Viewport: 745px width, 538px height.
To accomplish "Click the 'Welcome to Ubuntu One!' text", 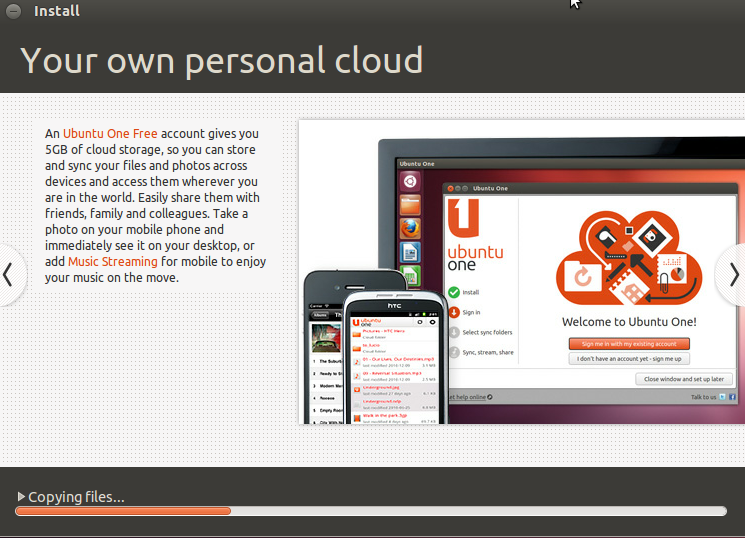I will point(629,322).
